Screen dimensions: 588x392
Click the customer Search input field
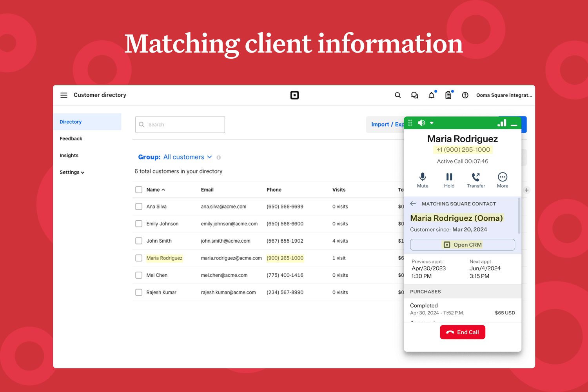180,125
